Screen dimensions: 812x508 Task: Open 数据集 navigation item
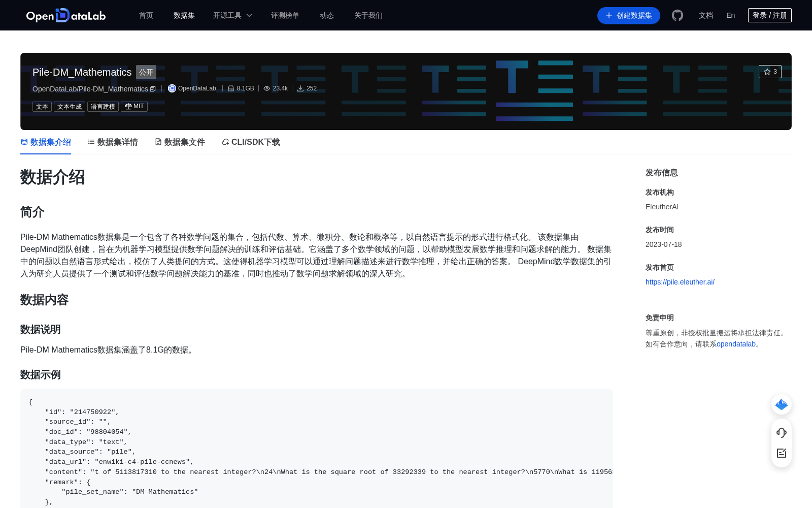click(184, 15)
